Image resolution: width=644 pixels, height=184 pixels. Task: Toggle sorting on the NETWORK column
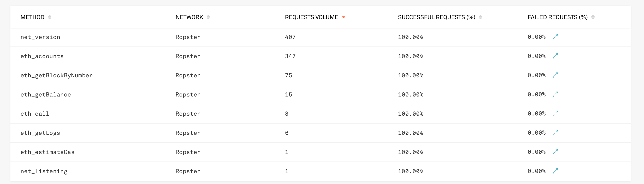pyautogui.click(x=208, y=17)
